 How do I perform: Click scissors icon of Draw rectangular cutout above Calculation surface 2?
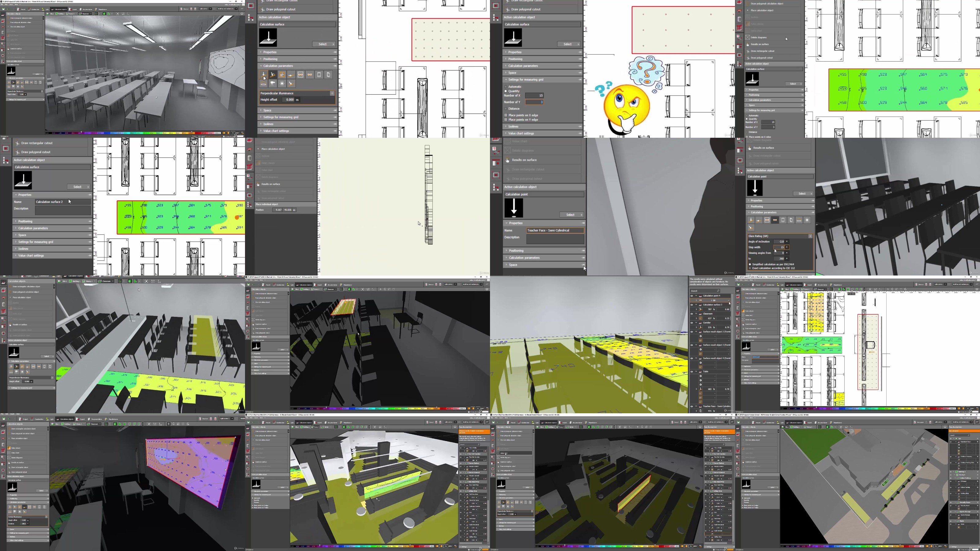17,143
